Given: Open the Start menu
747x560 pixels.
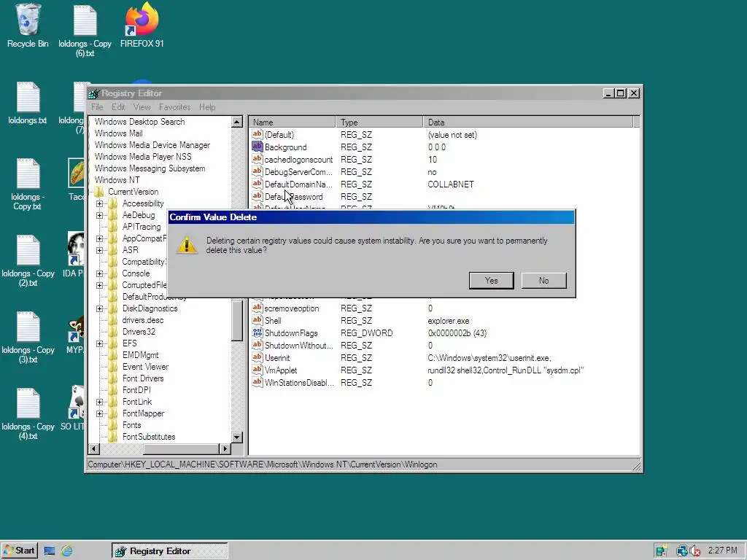Looking at the screenshot, I should point(19,551).
